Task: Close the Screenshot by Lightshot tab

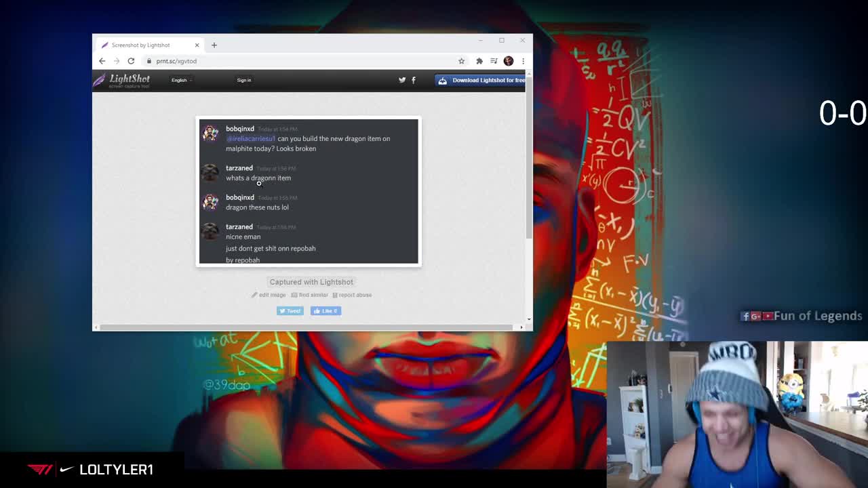Action: [197, 45]
